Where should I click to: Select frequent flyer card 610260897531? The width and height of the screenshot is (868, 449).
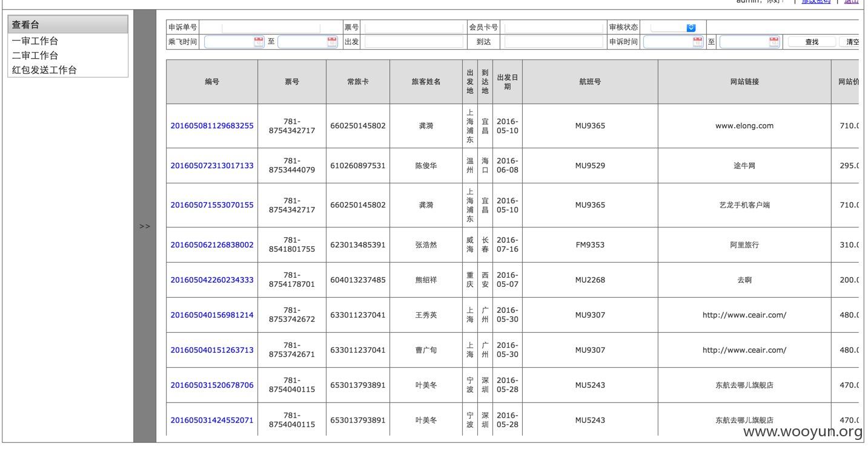pos(358,165)
